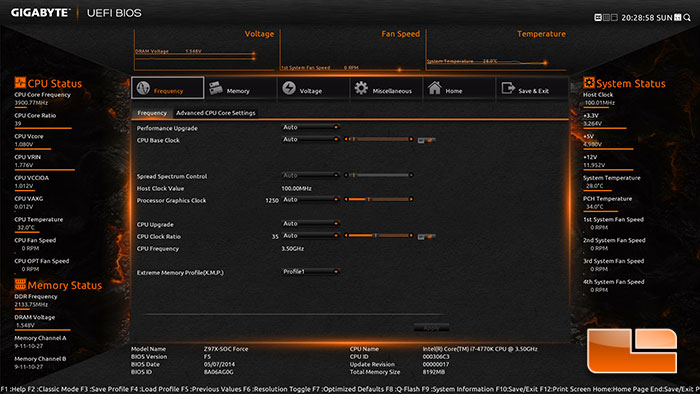Click the Host Clock Value 100.00MHz text

pyautogui.click(x=296, y=188)
